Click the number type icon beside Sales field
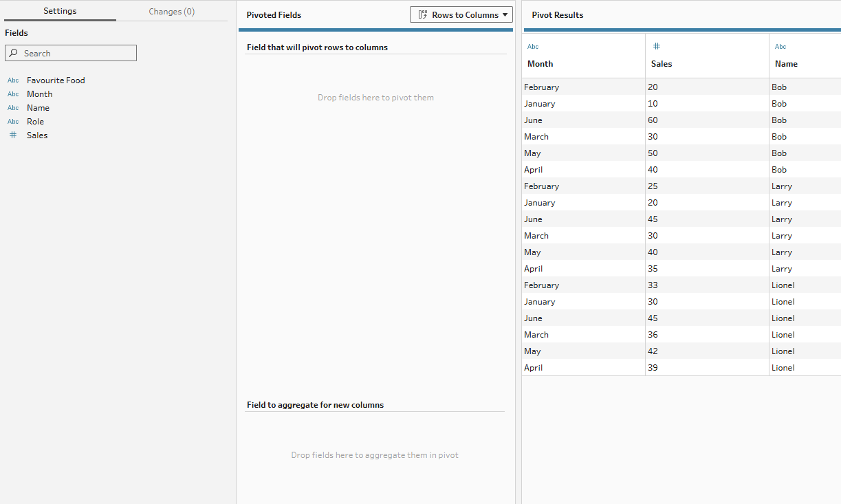 13,135
